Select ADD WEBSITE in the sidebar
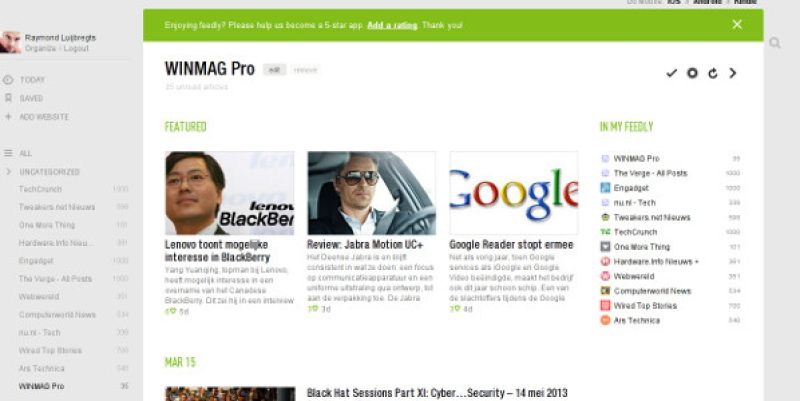This screenshot has height=401, width=800. tap(44, 117)
